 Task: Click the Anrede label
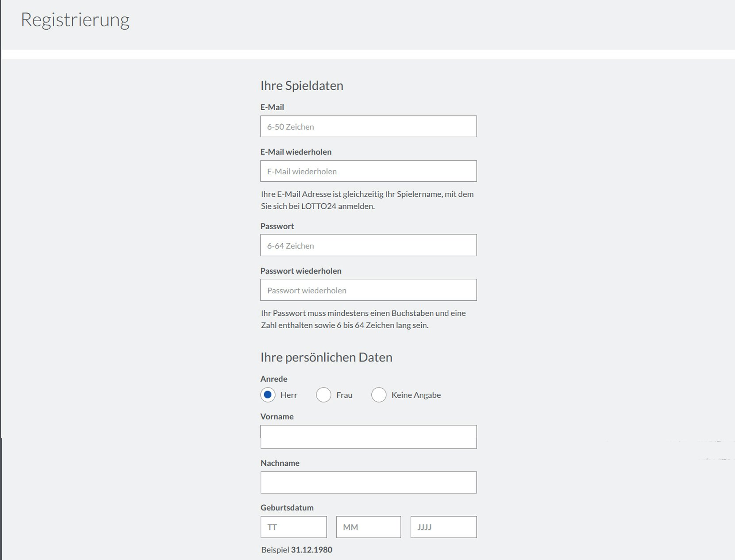[274, 379]
